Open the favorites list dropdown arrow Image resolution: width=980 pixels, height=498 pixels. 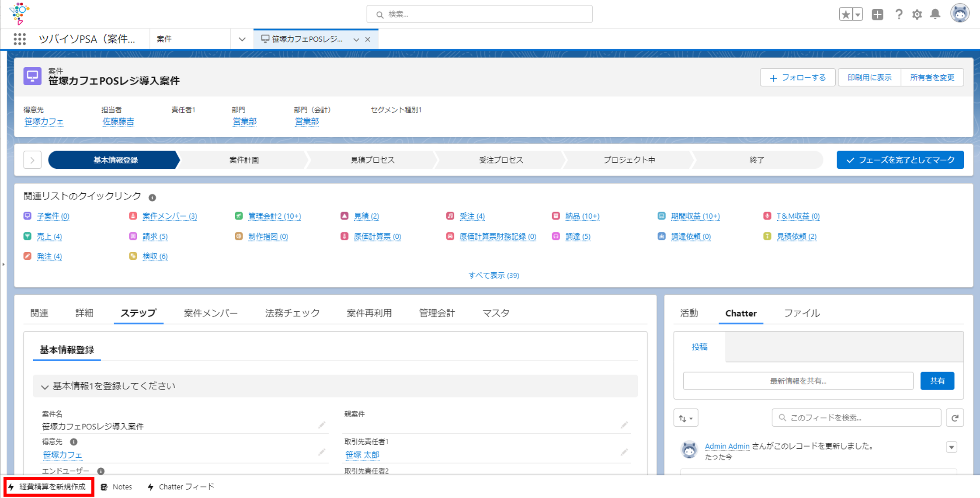coord(858,14)
